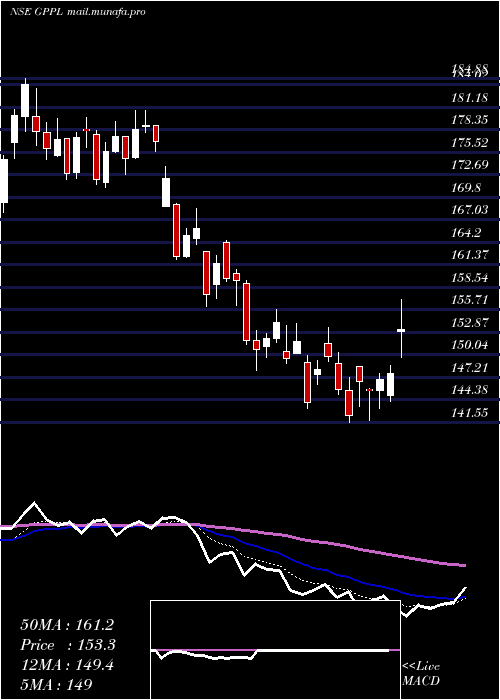Viewport: 500px width, 700px height.
Task: Select the 178.35 price axis label
Action: point(469,120)
